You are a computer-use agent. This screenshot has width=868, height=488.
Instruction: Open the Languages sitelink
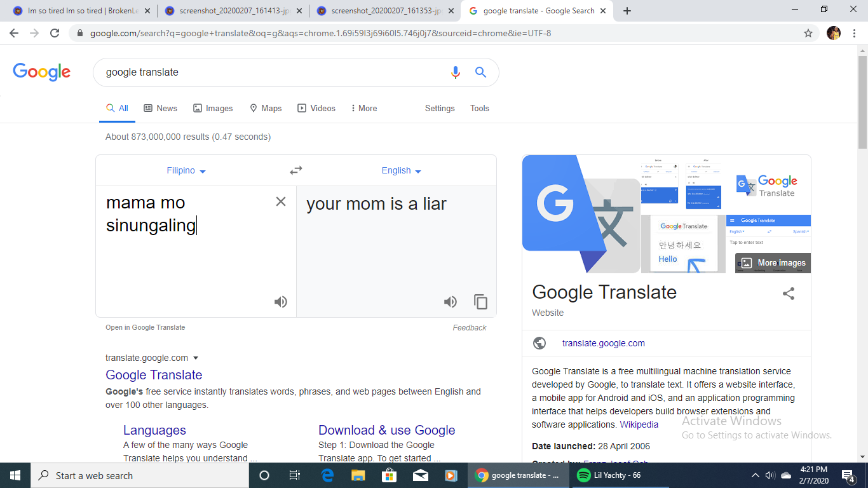pyautogui.click(x=154, y=430)
